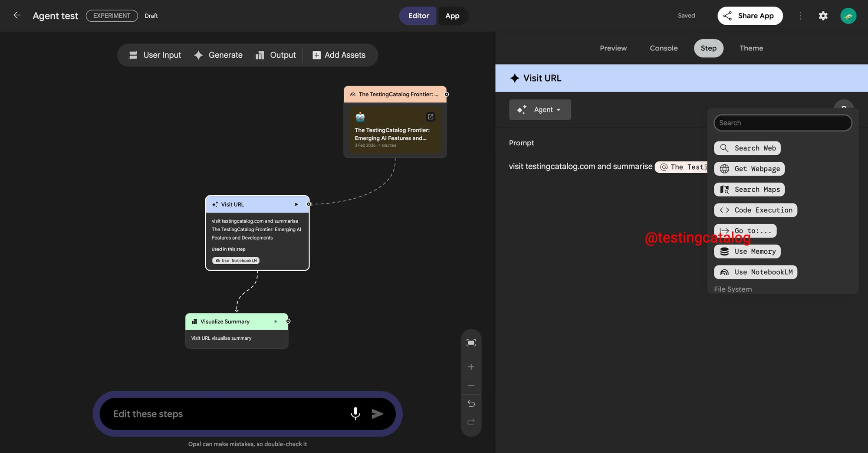Click the fit-to-screen canvas icon
Image resolution: width=868 pixels, height=453 pixels.
click(471, 343)
